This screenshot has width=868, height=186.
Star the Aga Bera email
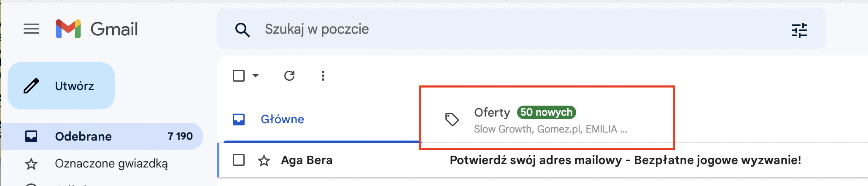pyautogui.click(x=264, y=160)
